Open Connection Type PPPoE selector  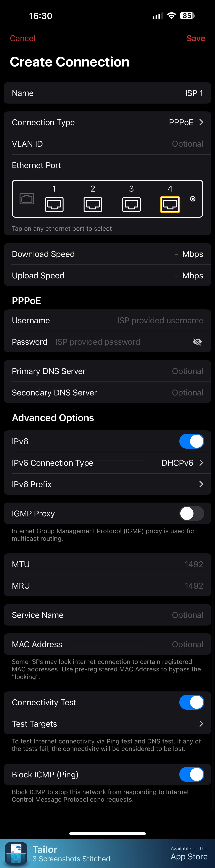click(x=186, y=122)
